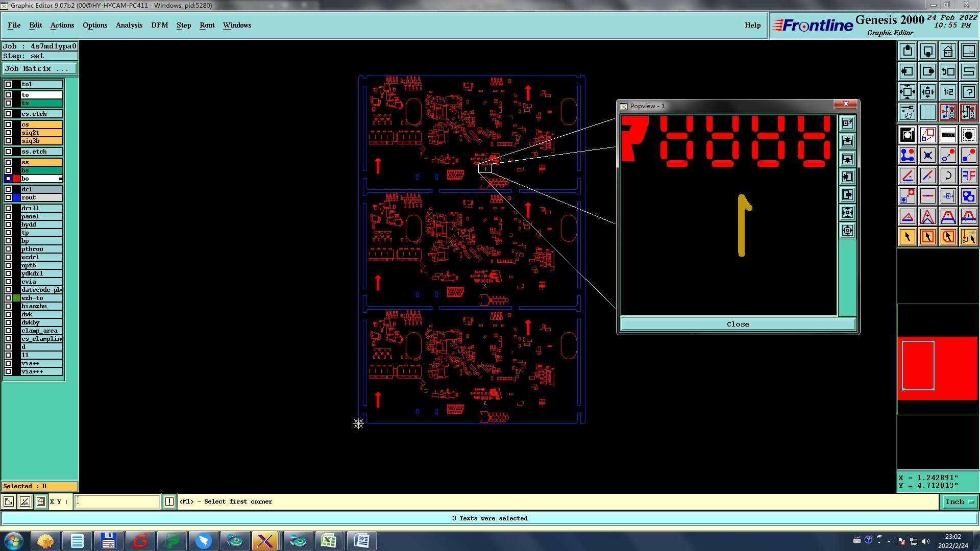Toggle the grid display icon
This screenshot has width=980, height=551.
(927, 112)
